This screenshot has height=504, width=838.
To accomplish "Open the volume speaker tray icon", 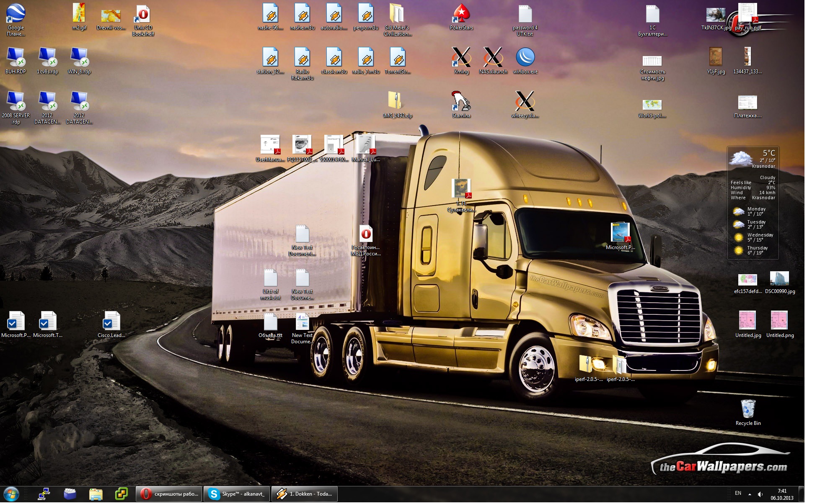I will 760,494.
